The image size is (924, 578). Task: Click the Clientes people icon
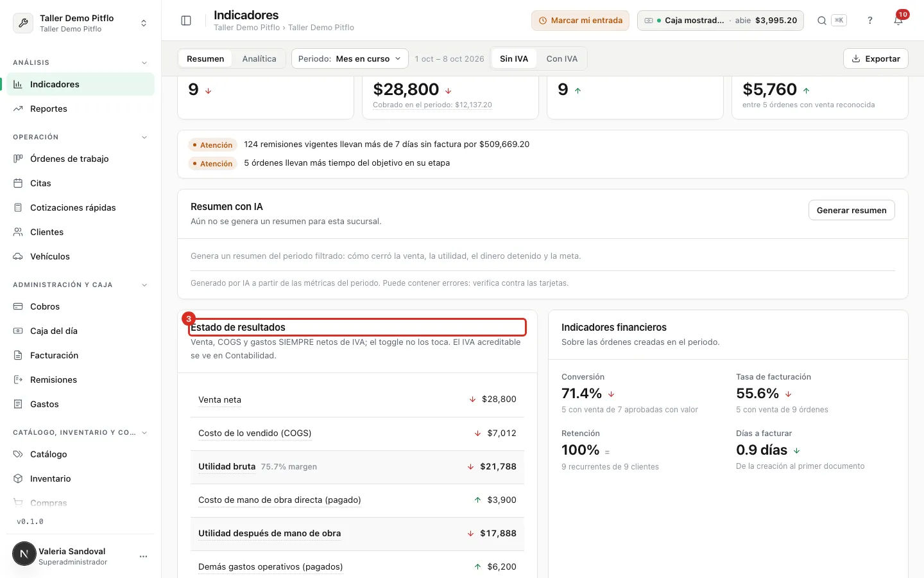[18, 232]
